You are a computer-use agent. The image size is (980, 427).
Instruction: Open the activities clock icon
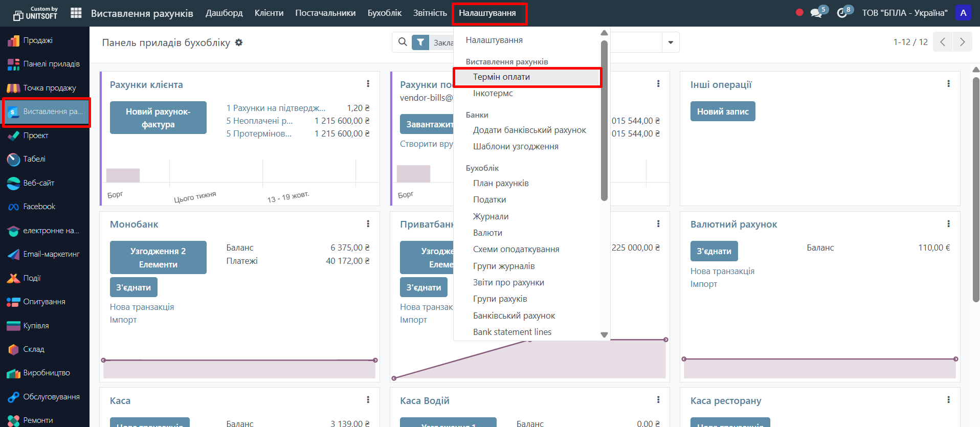coord(842,13)
